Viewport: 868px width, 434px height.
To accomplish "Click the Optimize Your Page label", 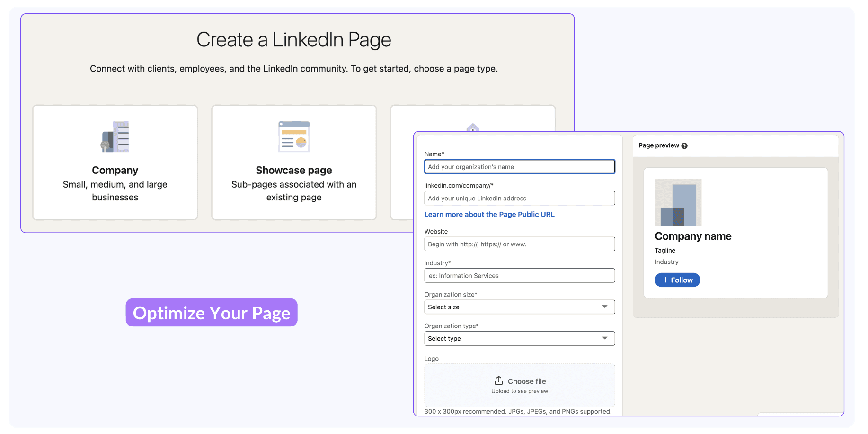I will pyautogui.click(x=212, y=313).
